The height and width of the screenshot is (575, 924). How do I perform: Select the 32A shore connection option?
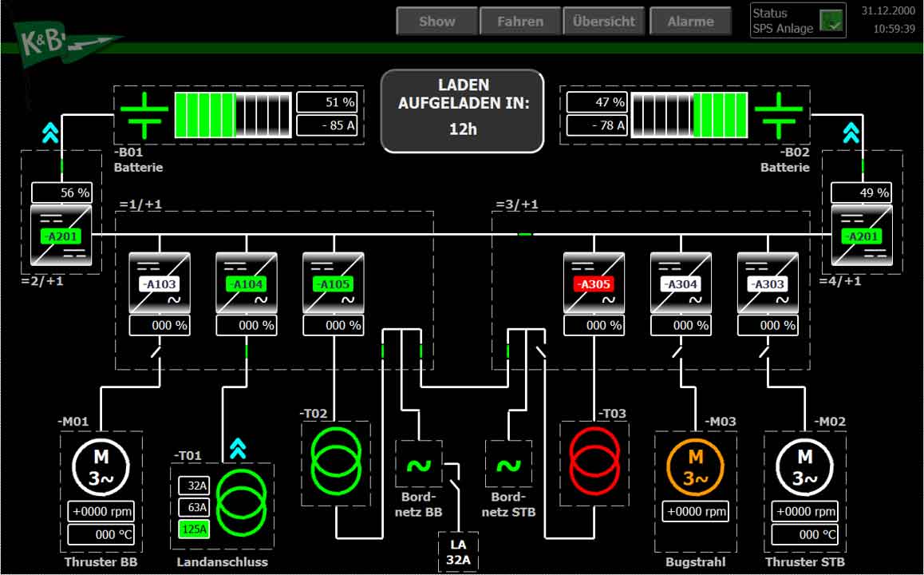click(194, 486)
